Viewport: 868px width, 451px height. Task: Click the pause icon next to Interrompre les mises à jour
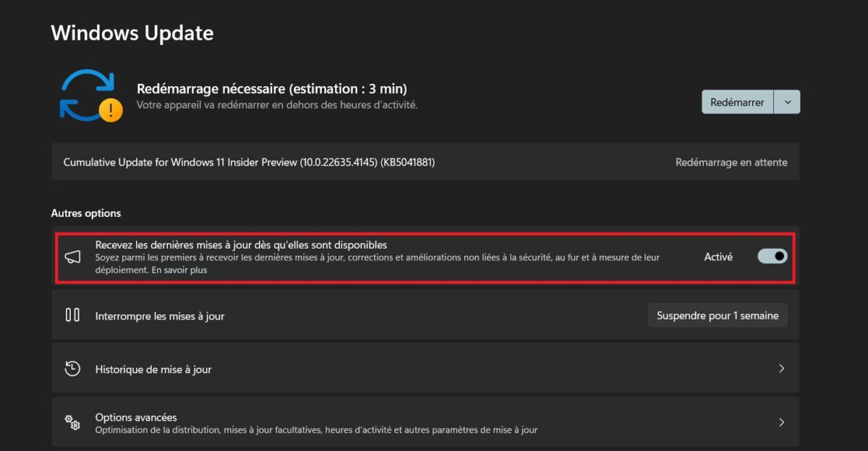click(x=72, y=315)
